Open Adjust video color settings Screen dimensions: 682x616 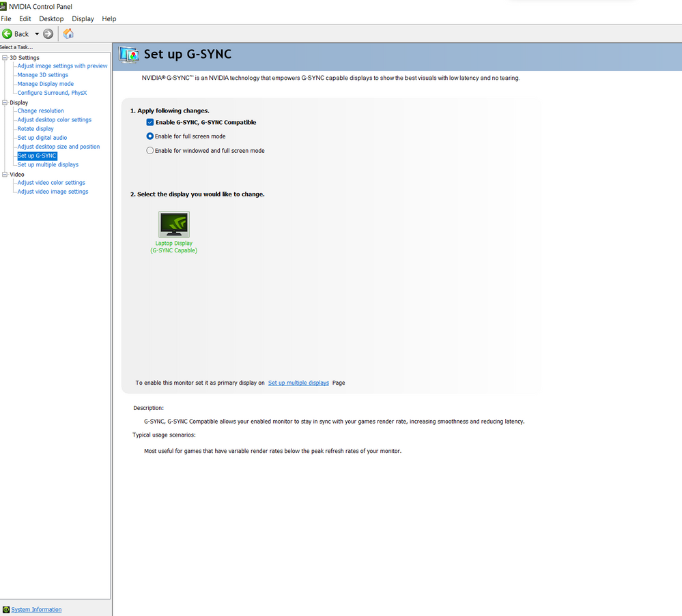[x=51, y=183]
